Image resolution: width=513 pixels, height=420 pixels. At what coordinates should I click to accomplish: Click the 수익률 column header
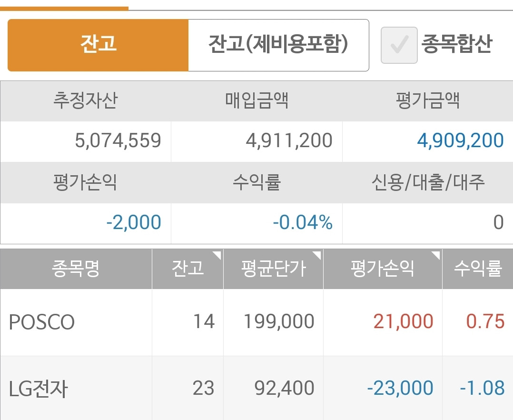click(x=477, y=269)
